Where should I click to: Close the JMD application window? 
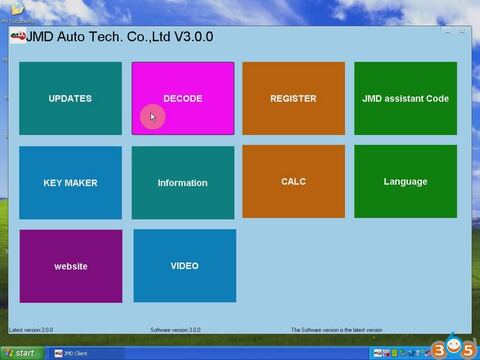[462, 31]
